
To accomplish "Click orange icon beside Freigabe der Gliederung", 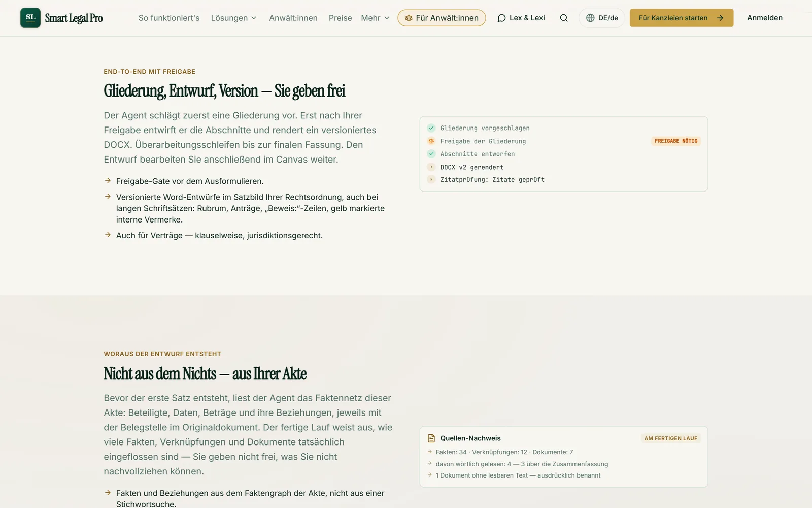I will [x=431, y=141].
